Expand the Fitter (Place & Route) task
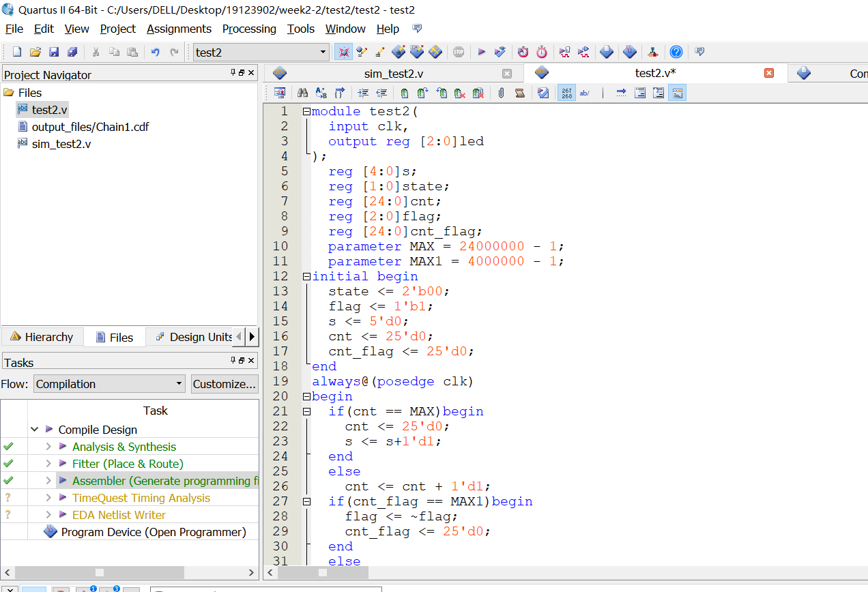The image size is (868, 592). 48,464
